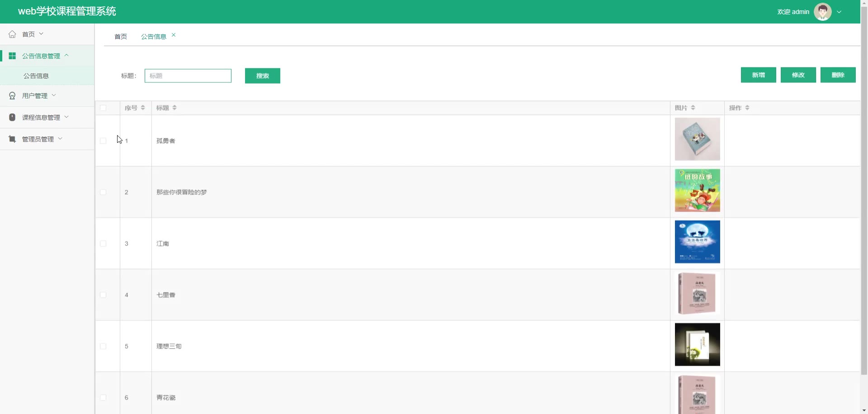Viewport: 868px width, 414px height.
Task: Sort by 操作 column arrows
Action: click(x=747, y=108)
